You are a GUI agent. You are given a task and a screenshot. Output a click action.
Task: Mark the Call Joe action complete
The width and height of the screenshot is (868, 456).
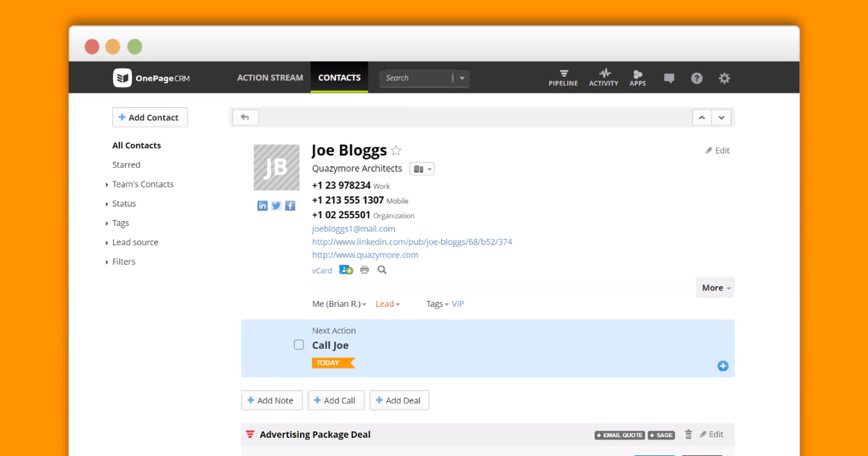pos(299,345)
